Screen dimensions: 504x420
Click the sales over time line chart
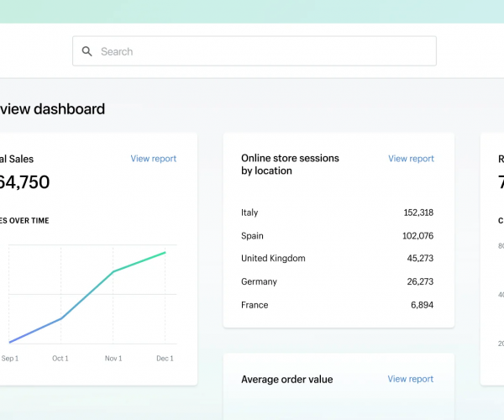(92, 294)
